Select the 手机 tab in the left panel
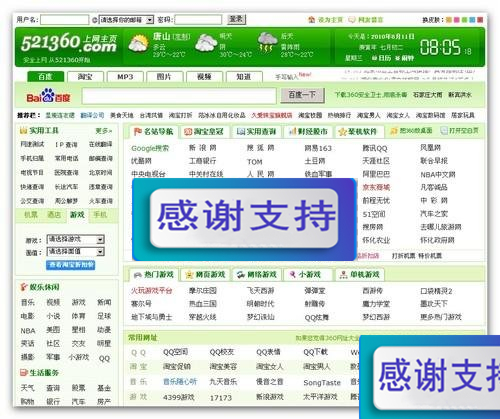 (100, 215)
